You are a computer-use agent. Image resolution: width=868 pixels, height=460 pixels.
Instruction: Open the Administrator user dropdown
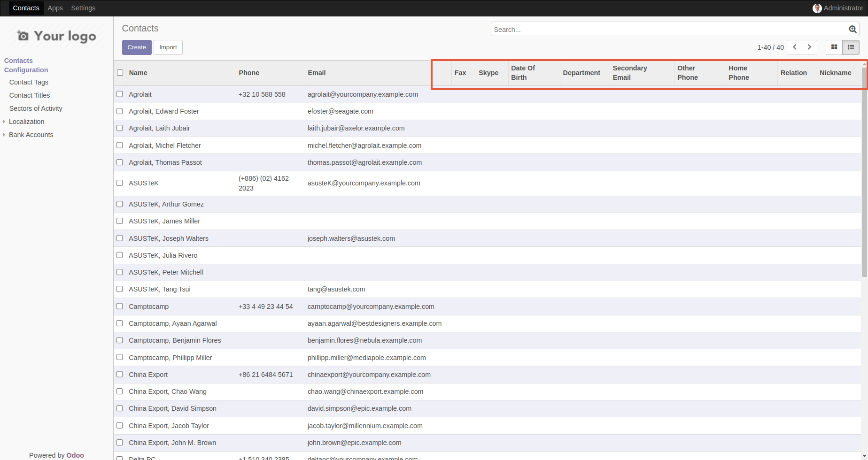pos(838,8)
